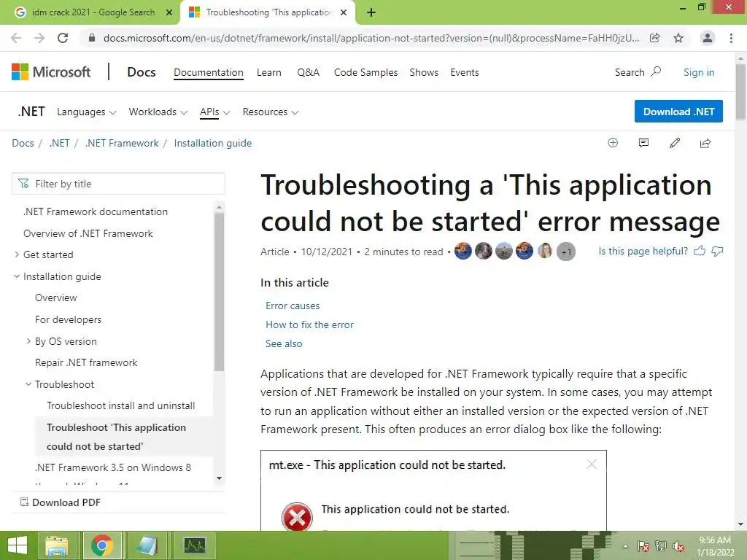The width and height of the screenshot is (747, 560).
Task: Reload the page with refresh icon
Action: [x=63, y=38]
